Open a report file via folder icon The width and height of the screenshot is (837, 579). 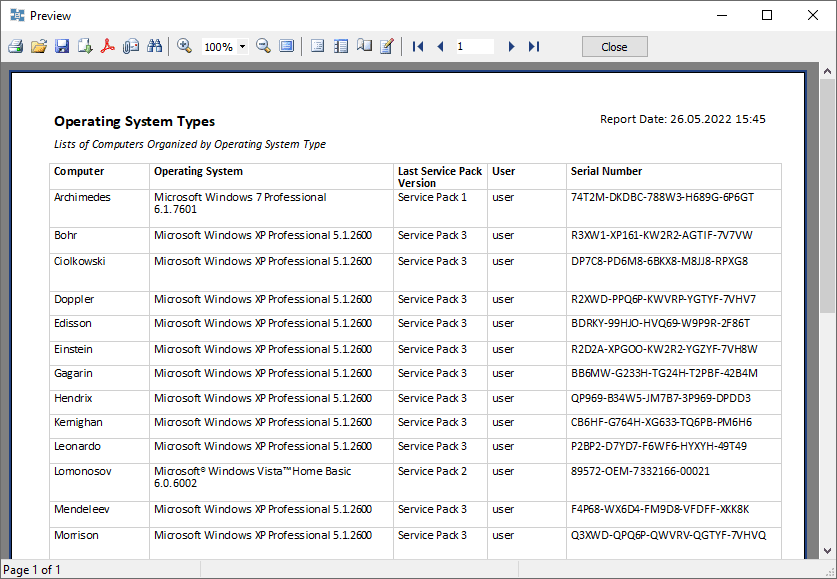click(38, 46)
